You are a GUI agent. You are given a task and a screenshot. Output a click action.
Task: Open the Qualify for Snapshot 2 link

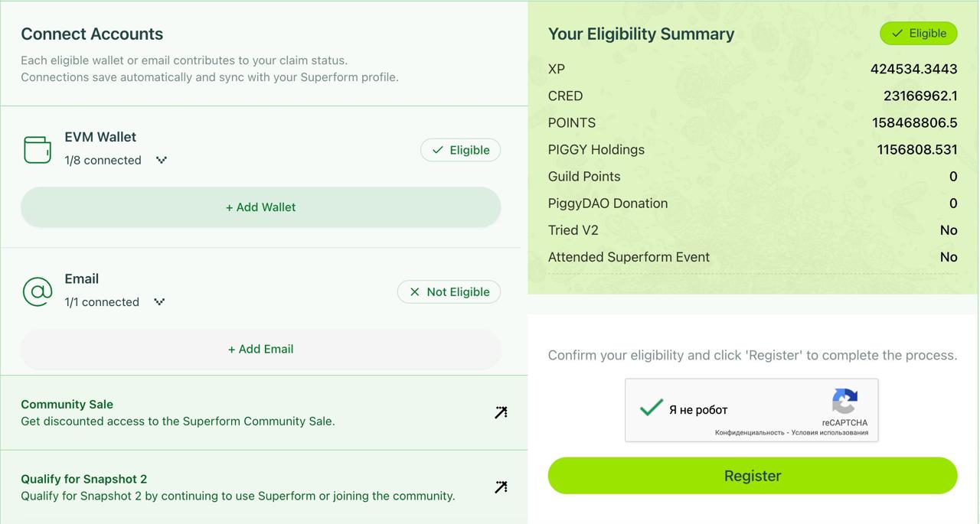pos(84,479)
